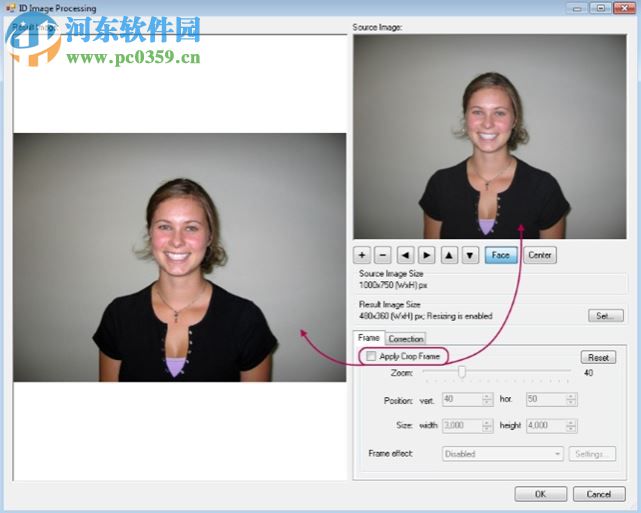Move crop frame up with up arrow

coord(449,255)
